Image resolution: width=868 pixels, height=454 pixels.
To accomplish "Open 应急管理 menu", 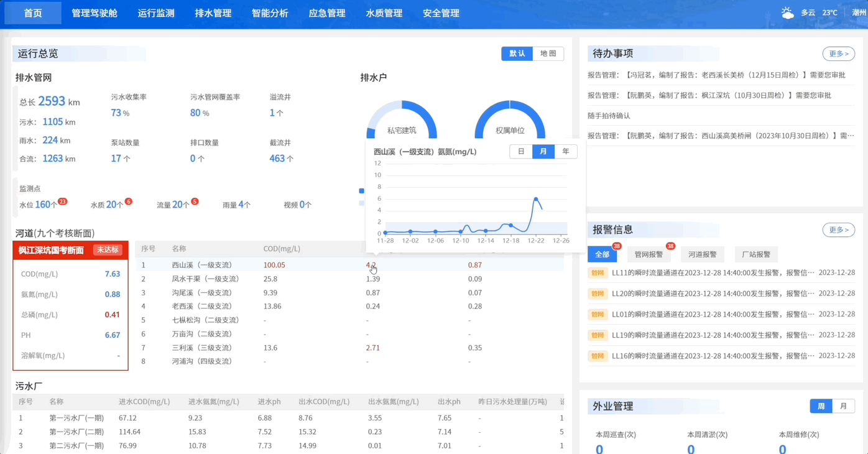I will [x=327, y=13].
